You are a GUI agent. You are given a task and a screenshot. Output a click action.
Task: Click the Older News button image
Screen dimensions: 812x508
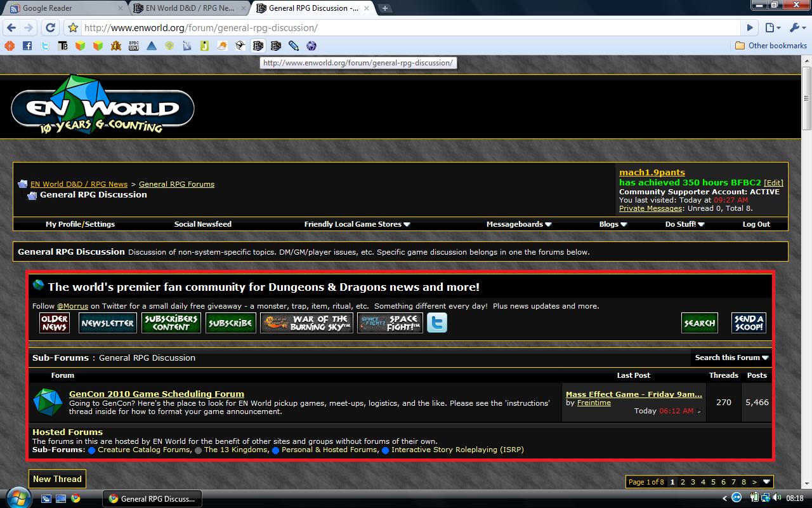point(55,323)
